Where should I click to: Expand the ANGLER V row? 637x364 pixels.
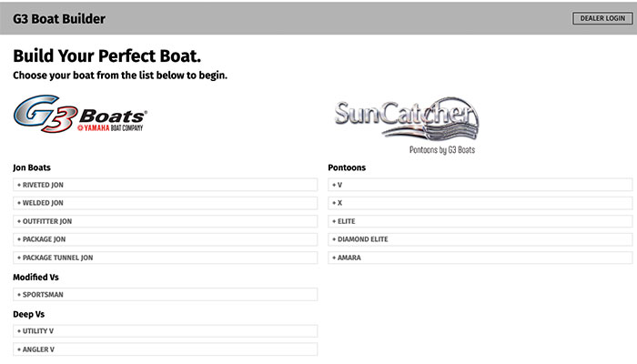coord(165,349)
